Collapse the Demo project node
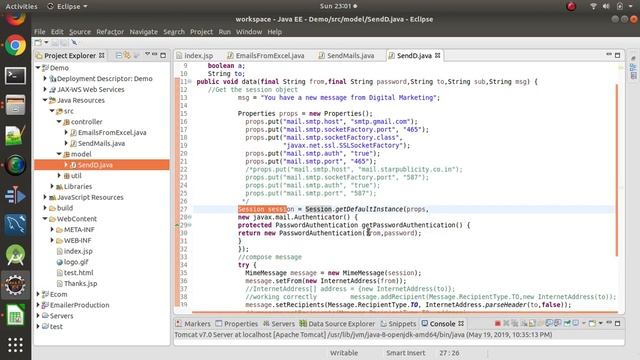 pyautogui.click(x=38, y=68)
